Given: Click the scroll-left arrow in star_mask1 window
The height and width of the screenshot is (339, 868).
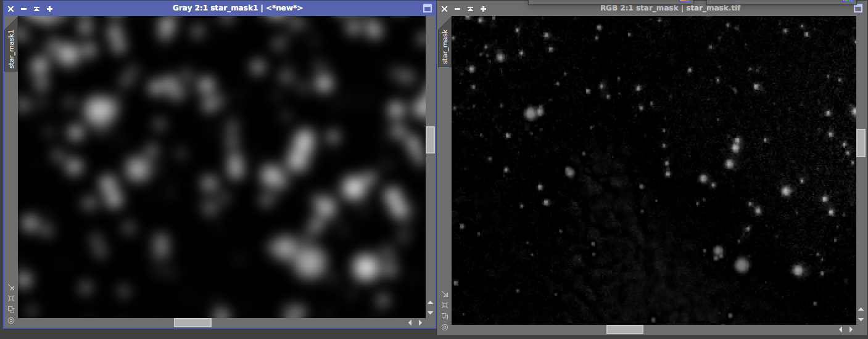Looking at the screenshot, I should [x=410, y=322].
